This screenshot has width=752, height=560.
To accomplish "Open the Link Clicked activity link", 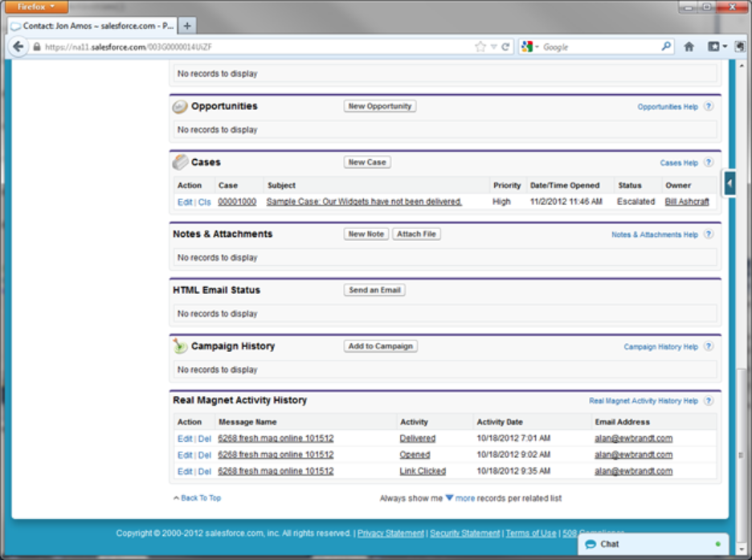I will click(423, 472).
